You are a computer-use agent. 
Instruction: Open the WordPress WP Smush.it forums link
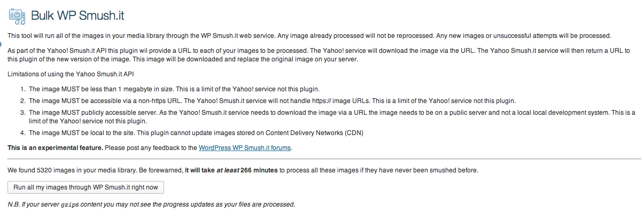click(245, 148)
